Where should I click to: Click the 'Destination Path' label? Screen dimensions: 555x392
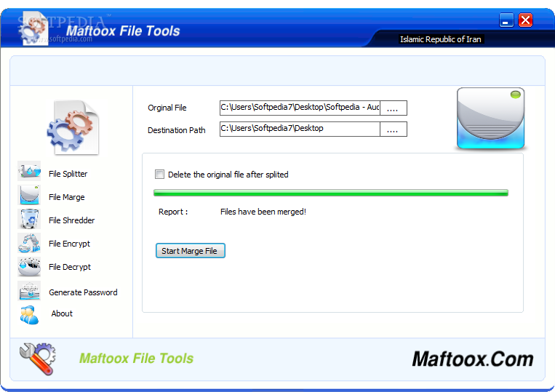tap(176, 130)
